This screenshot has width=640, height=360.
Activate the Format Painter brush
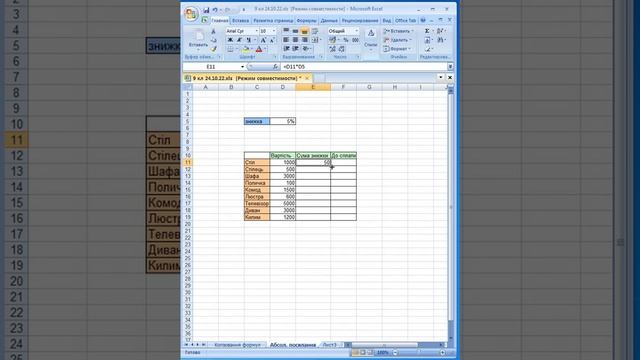[x=213, y=49]
